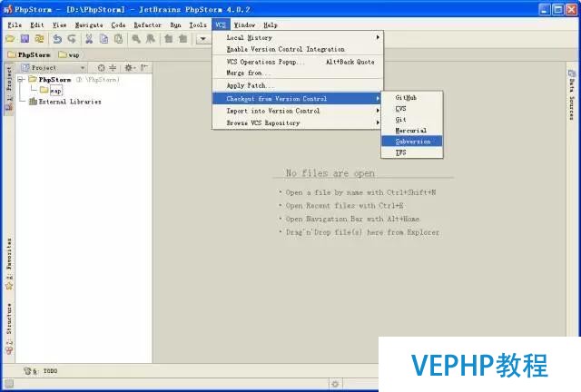The width and height of the screenshot is (581, 392).
Task: Toggle the Favorites side tool tab
Action: 9,264
